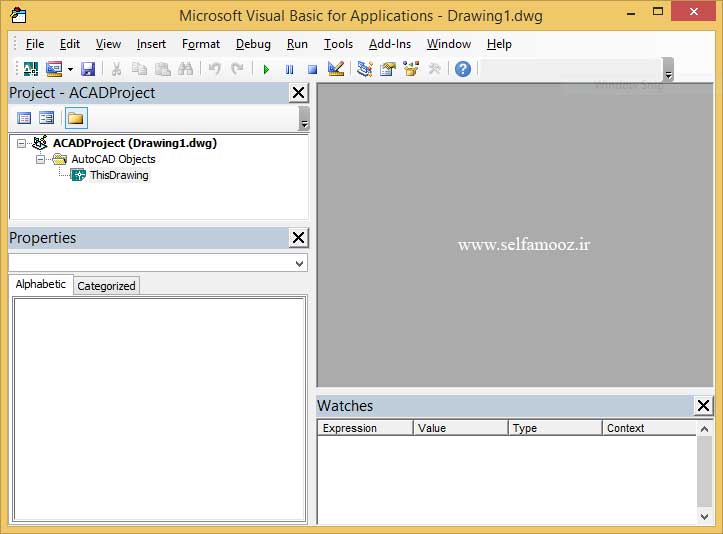Select the AutoCAD Objects folder
Viewport: 723px width, 534px height.
[x=113, y=159]
